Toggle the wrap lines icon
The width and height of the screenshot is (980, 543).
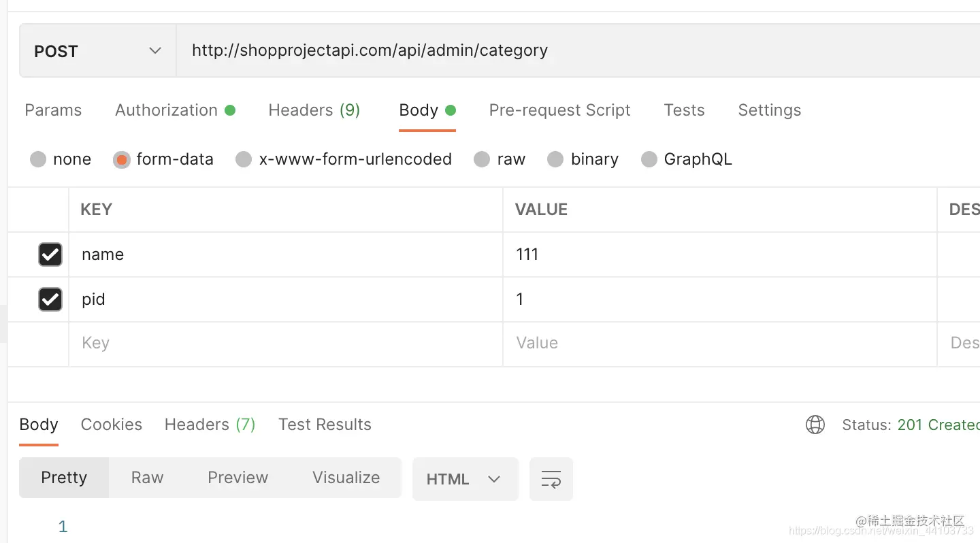pos(551,479)
